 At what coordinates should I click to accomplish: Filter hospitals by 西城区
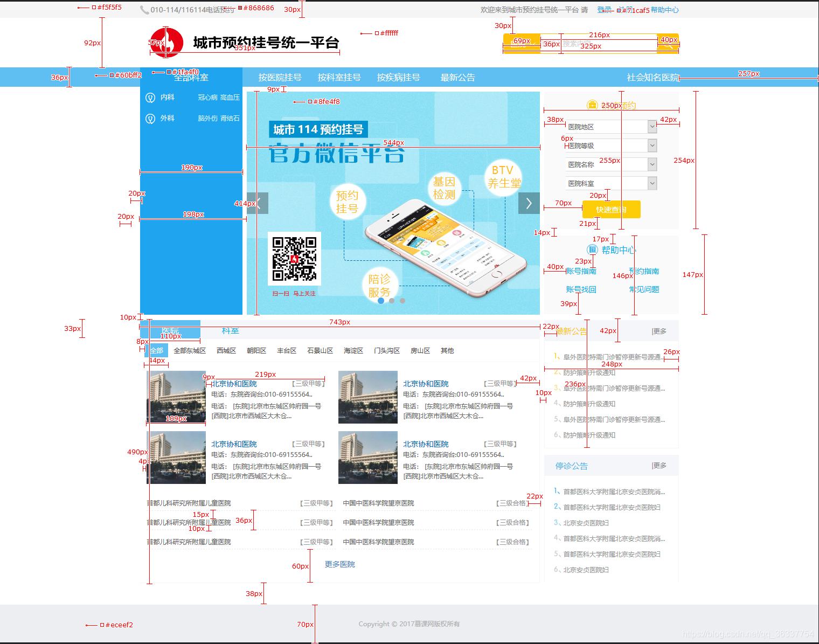(226, 350)
